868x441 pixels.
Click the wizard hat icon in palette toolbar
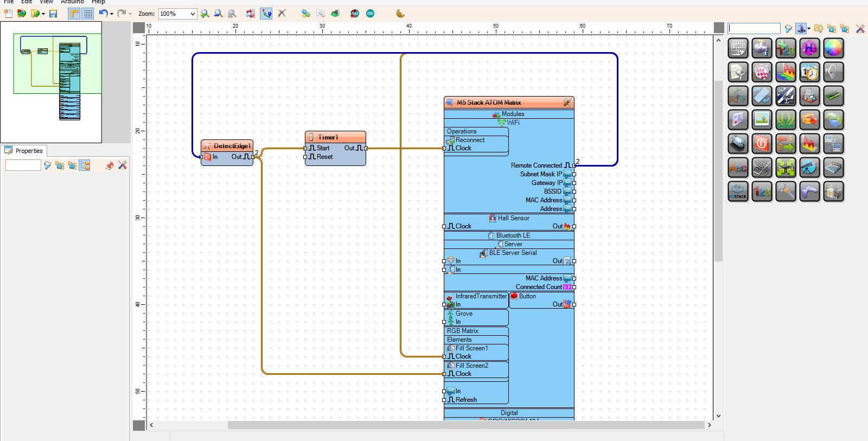[801, 28]
